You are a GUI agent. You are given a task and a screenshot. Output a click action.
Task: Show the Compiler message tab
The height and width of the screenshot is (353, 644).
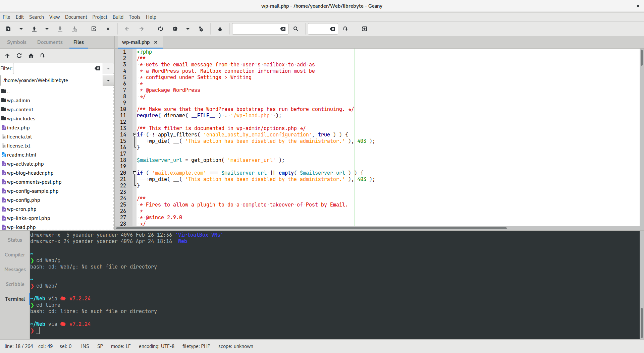(15, 255)
